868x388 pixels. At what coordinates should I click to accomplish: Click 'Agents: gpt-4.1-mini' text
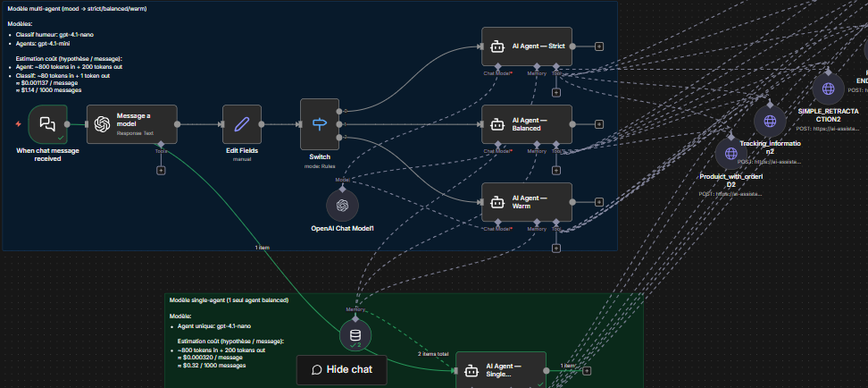click(43, 43)
